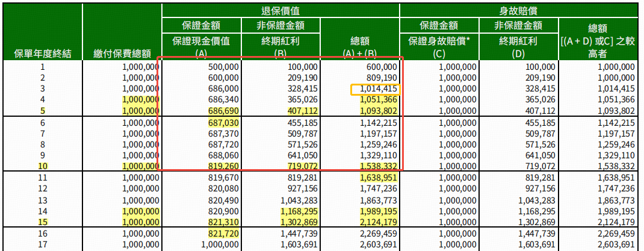Select the highlighted policy year 5 label
This screenshot has height=251, width=644.
coord(42,111)
